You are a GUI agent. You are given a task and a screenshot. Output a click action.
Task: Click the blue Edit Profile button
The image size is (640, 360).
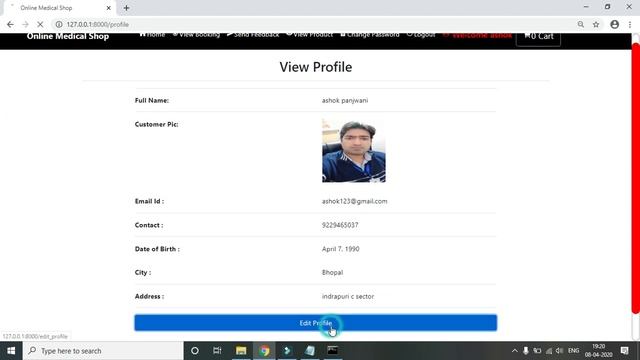click(x=316, y=323)
